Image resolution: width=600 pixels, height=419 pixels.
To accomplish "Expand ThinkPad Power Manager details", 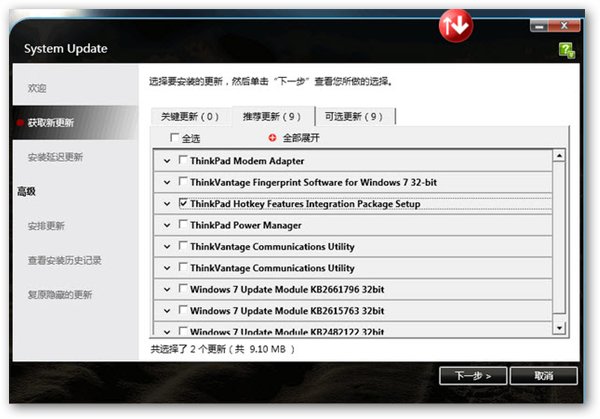I will 167,225.
